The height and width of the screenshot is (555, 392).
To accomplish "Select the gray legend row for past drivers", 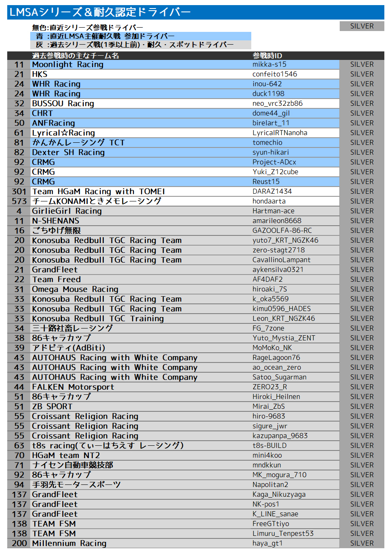I will click(141, 45).
